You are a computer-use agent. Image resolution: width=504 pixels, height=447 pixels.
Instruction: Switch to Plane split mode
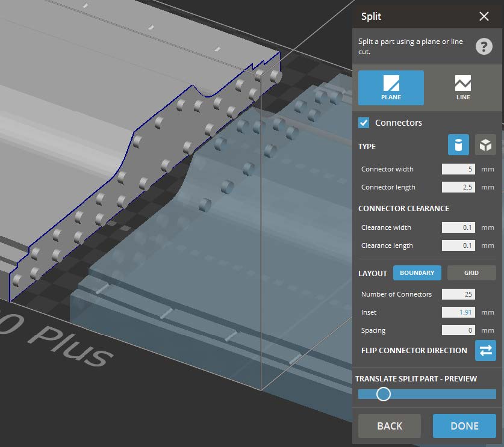tap(390, 87)
